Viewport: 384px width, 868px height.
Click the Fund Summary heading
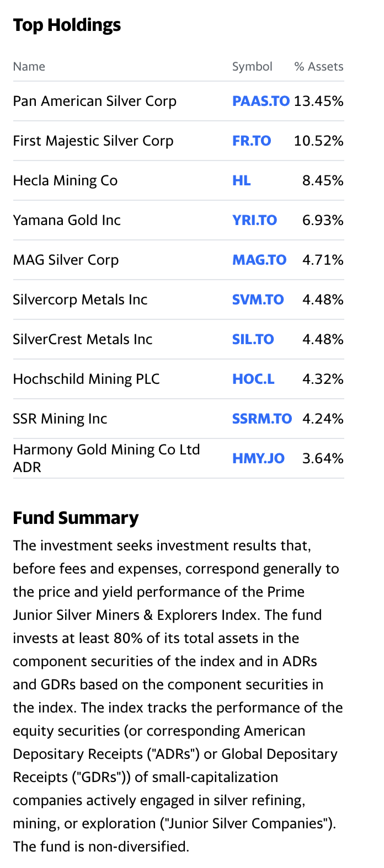pyautogui.click(x=76, y=518)
